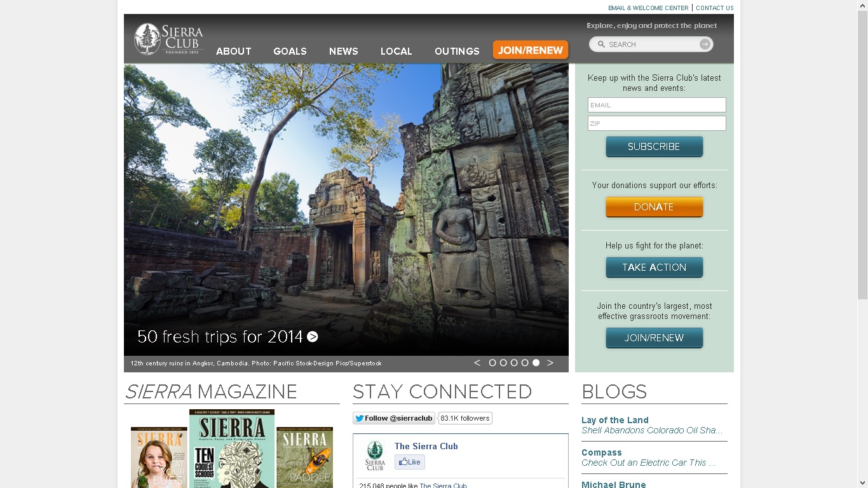The width and height of the screenshot is (868, 488).
Task: Open the Michael Brune blog
Action: click(614, 484)
